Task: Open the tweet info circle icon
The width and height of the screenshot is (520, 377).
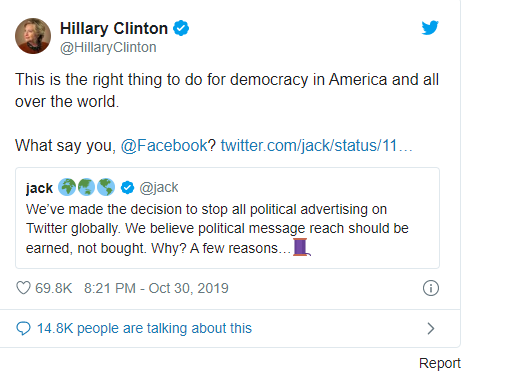Action: coord(431,288)
